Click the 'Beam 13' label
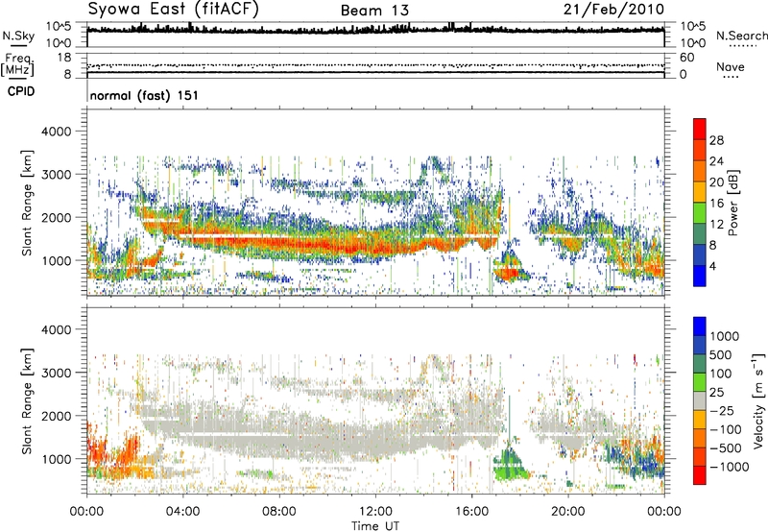This screenshot has width=768, height=532. (x=374, y=11)
